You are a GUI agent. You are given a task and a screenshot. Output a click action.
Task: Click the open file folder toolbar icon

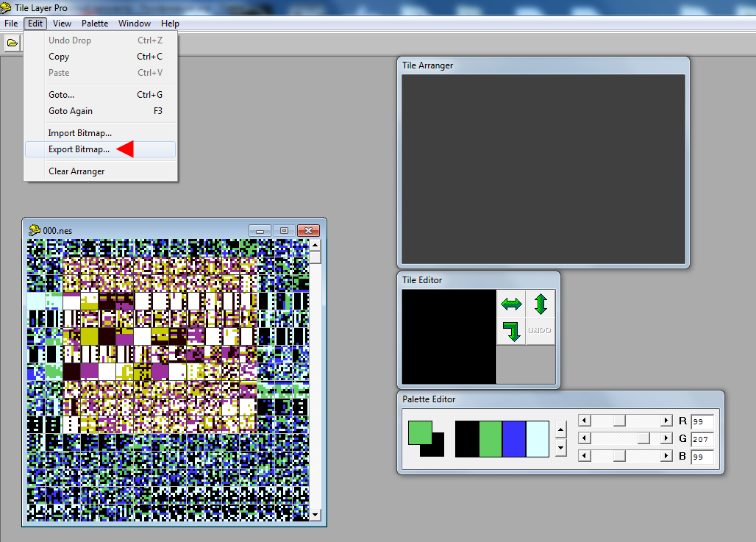[x=13, y=43]
